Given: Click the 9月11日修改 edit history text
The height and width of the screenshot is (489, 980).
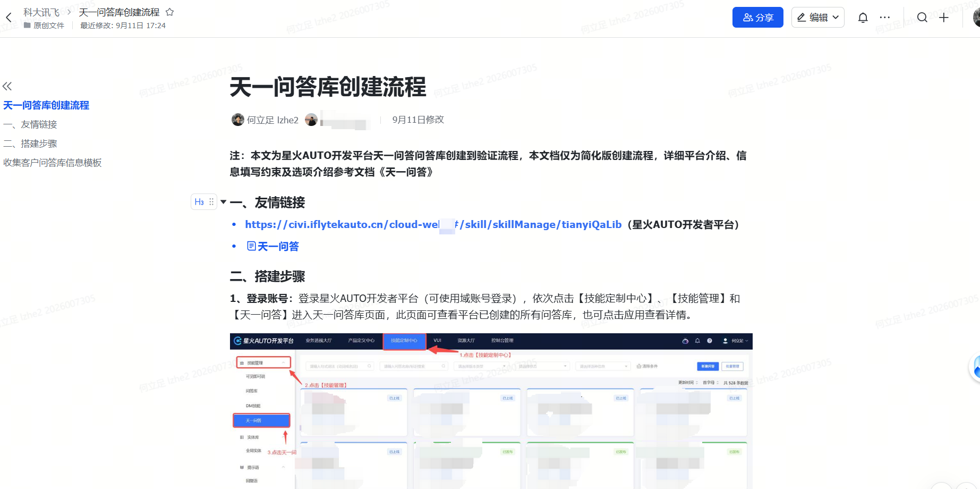Looking at the screenshot, I should click(418, 120).
